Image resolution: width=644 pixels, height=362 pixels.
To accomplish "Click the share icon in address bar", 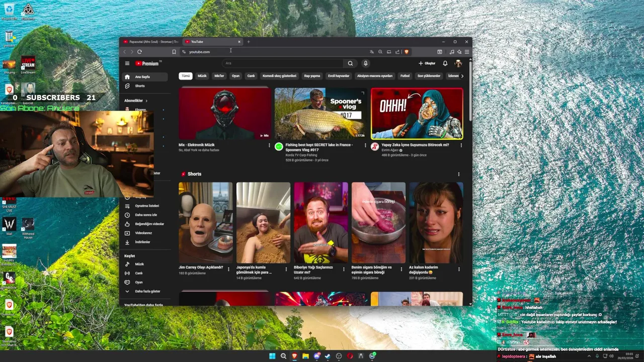I will click(397, 52).
